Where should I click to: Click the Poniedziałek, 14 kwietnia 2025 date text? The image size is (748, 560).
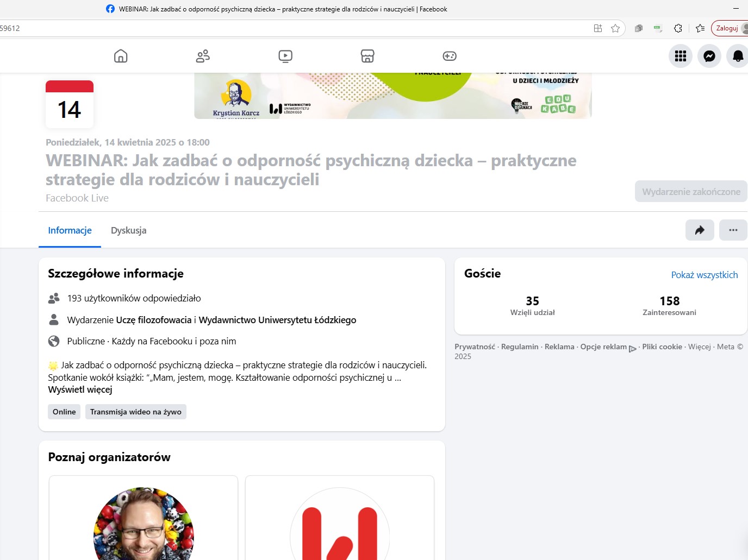coord(128,142)
